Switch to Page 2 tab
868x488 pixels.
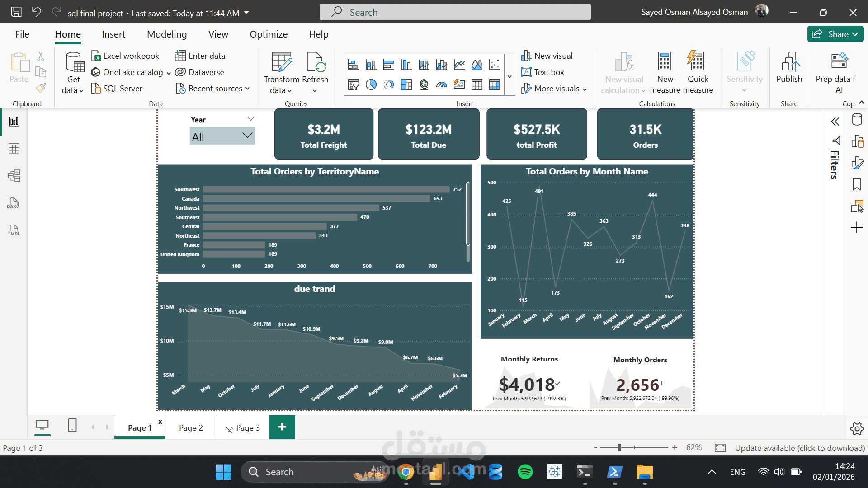191,428
